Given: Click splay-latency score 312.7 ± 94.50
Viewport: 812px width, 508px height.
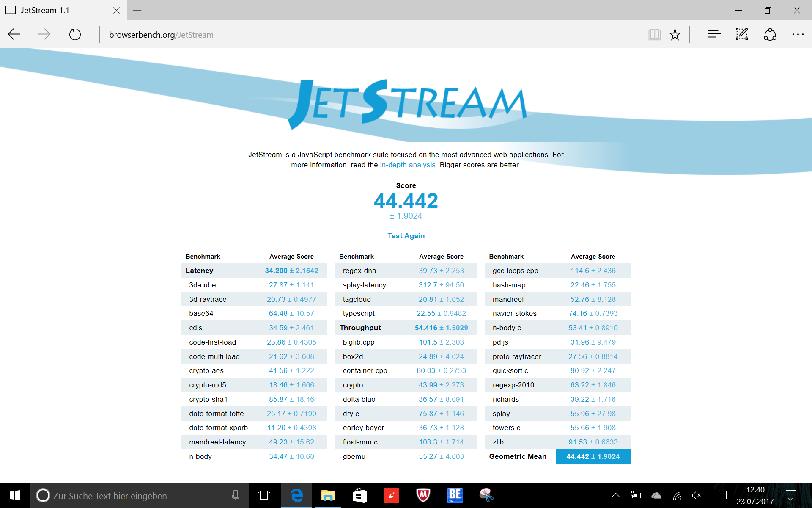Looking at the screenshot, I should pyautogui.click(x=441, y=285).
